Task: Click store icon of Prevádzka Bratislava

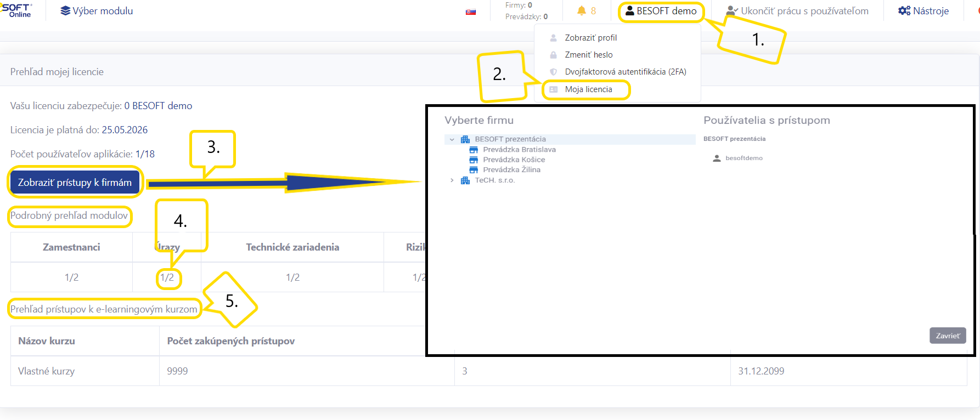Action: pyautogui.click(x=474, y=150)
